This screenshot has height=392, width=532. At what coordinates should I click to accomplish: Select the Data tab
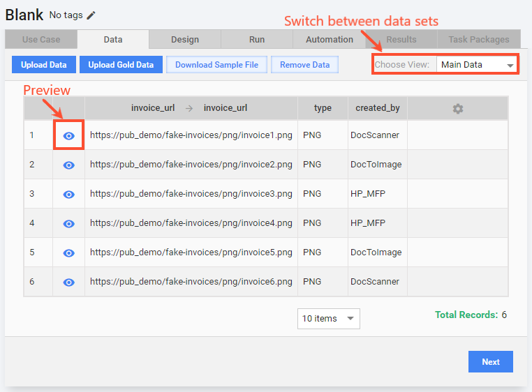[x=113, y=39]
